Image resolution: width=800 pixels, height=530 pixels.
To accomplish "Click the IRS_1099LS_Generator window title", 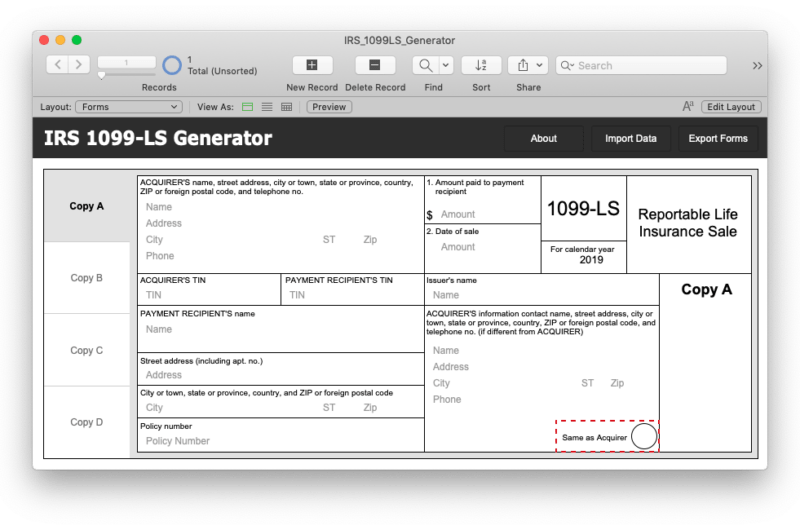I will pyautogui.click(x=399, y=40).
